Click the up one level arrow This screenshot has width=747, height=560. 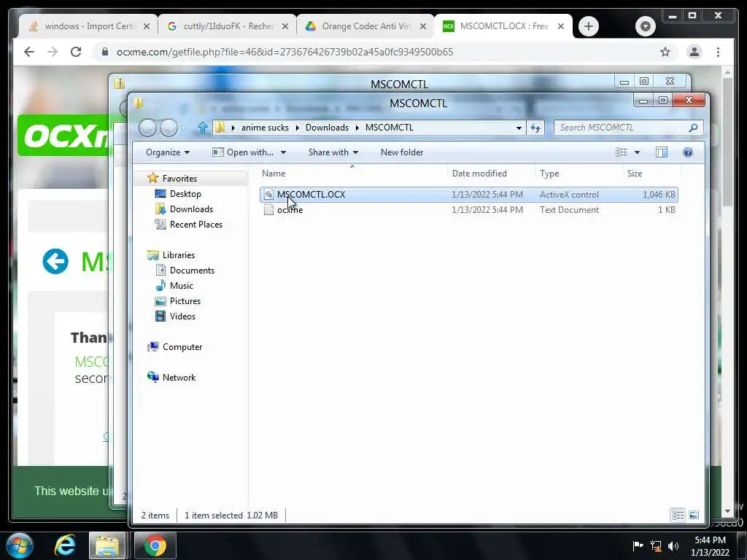click(203, 128)
